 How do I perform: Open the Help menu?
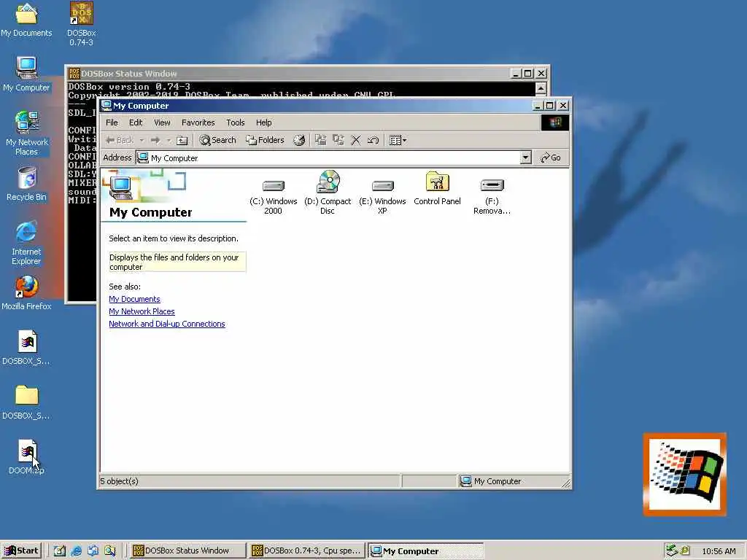(x=263, y=122)
